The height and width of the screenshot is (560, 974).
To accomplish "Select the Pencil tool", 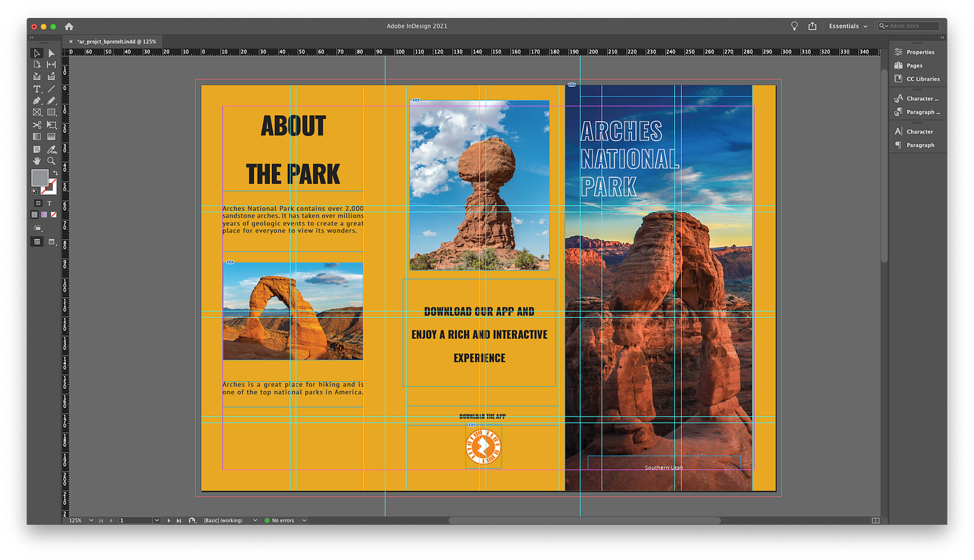I will (x=51, y=101).
